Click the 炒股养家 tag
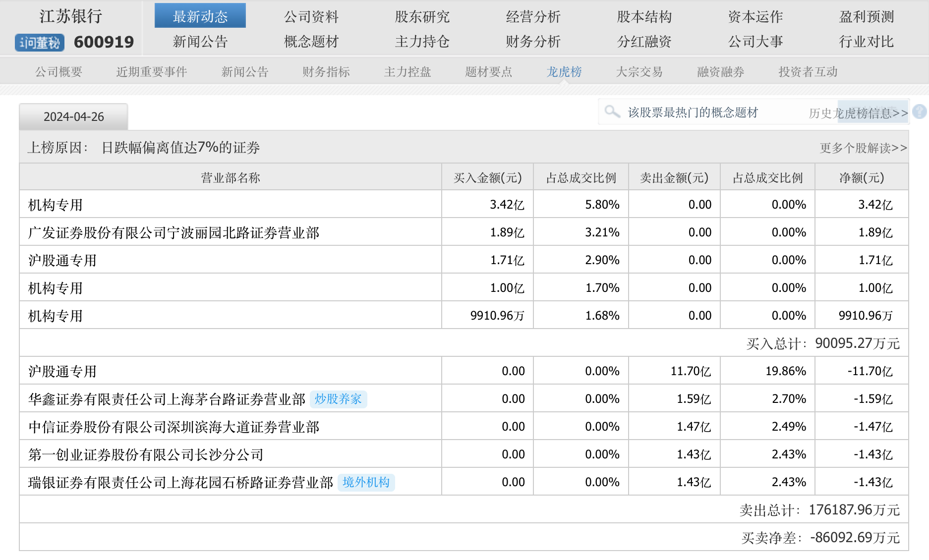 [x=338, y=399]
